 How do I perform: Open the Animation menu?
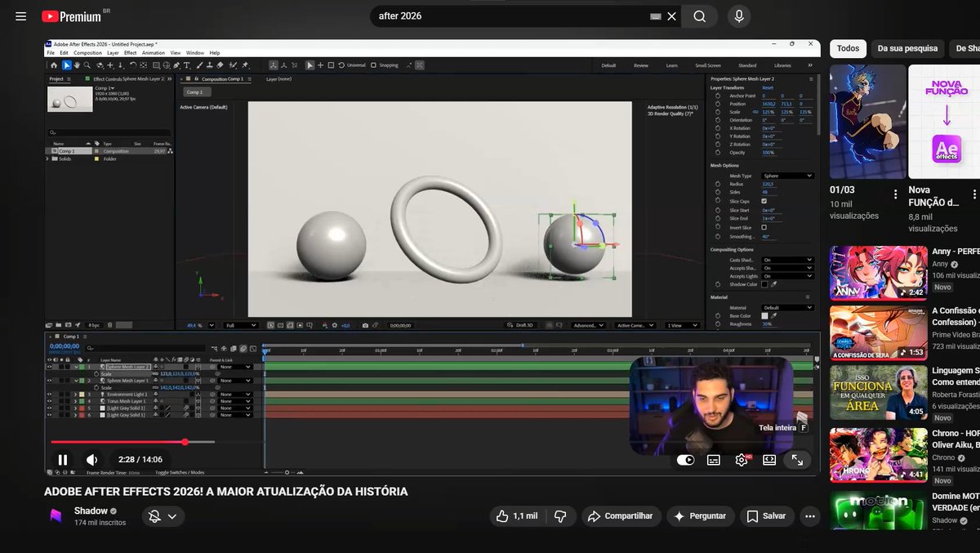click(x=154, y=52)
